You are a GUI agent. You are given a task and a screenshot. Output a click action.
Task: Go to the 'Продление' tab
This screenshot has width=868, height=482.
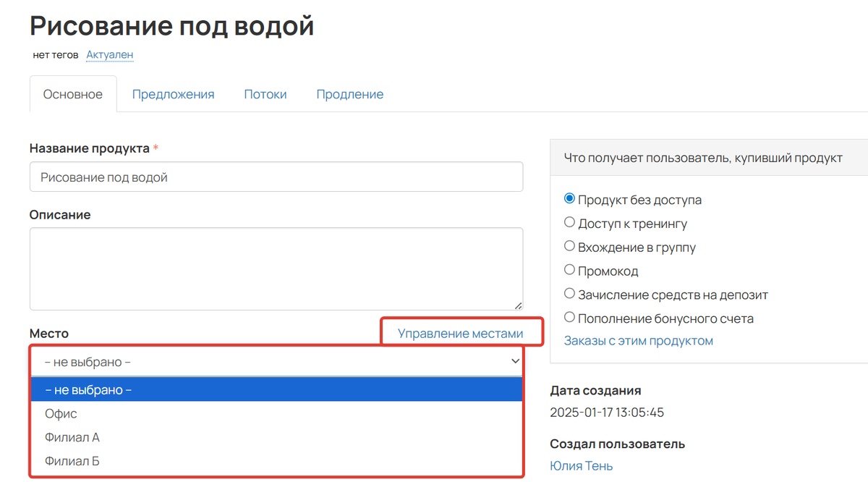point(349,93)
